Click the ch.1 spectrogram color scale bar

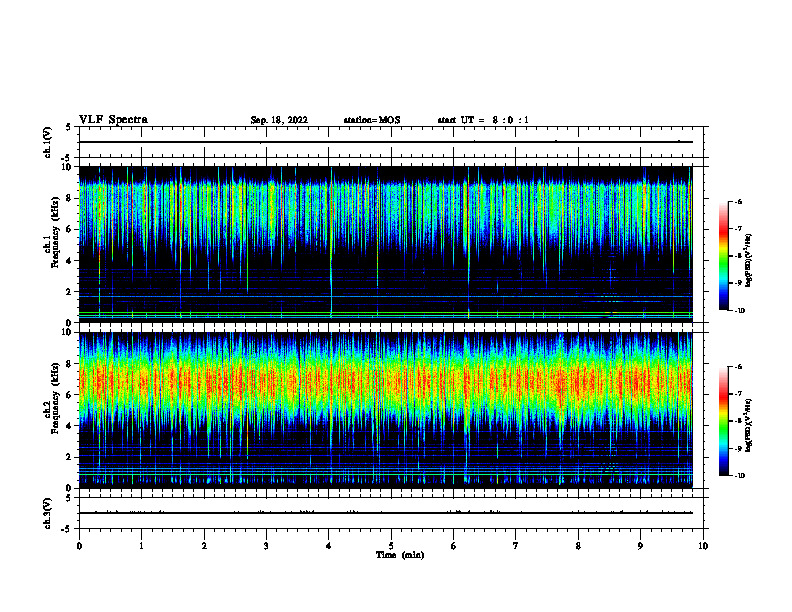point(724,256)
